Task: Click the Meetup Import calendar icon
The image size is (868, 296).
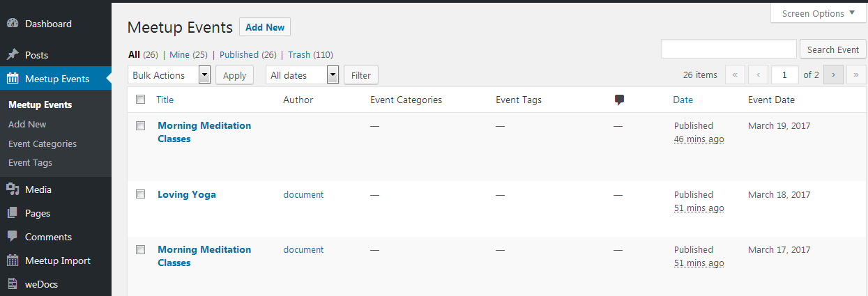Action: click(x=13, y=260)
